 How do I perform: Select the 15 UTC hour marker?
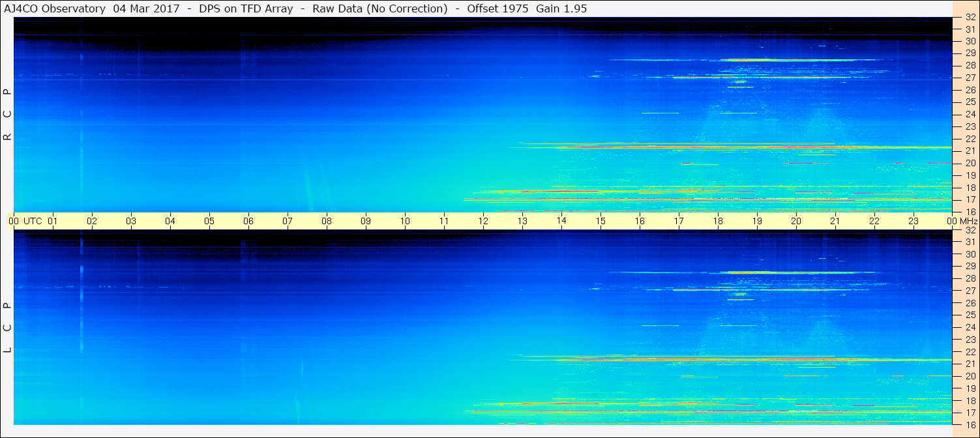coord(601,221)
